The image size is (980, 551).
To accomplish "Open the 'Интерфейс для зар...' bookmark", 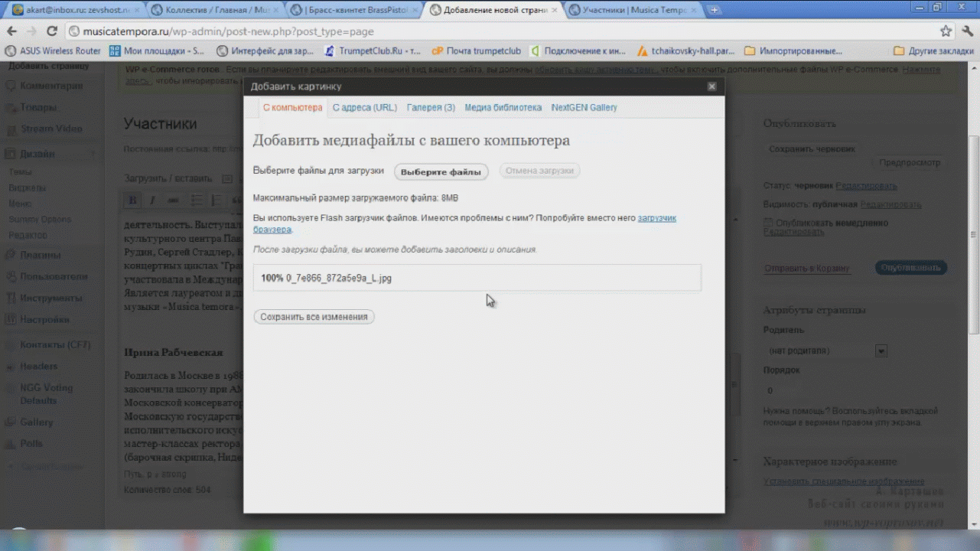I will [265, 51].
